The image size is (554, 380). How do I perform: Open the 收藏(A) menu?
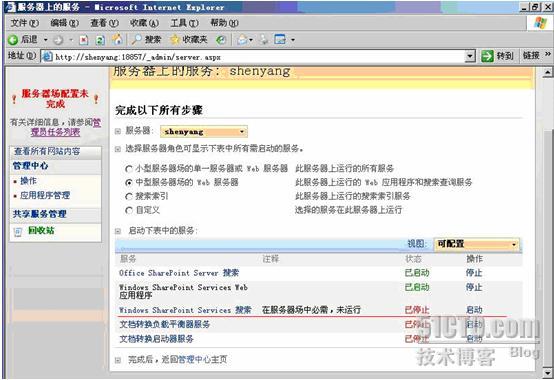coord(144,23)
